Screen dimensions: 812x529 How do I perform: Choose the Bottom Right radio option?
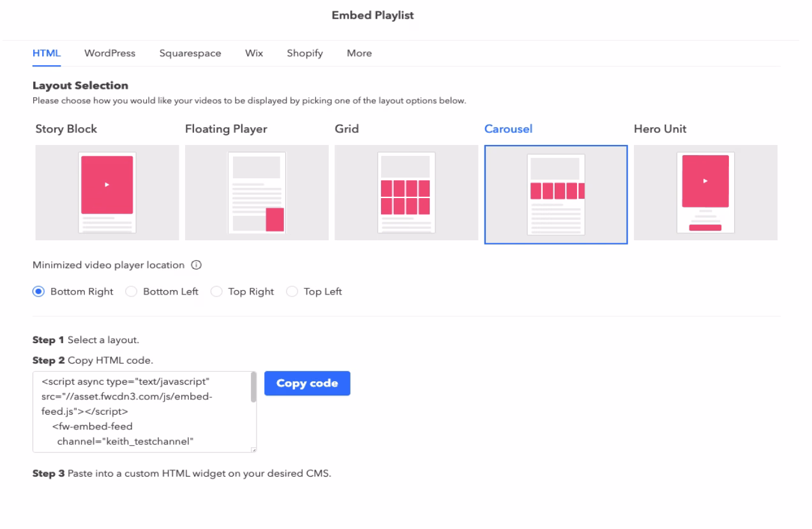point(38,291)
